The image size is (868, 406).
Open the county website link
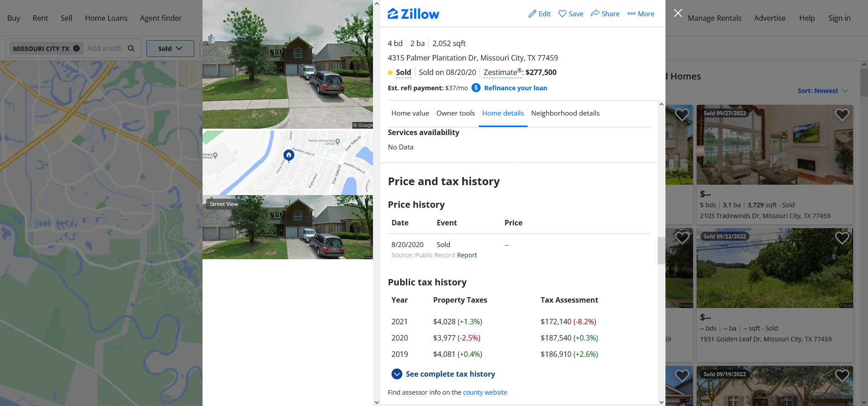485,392
